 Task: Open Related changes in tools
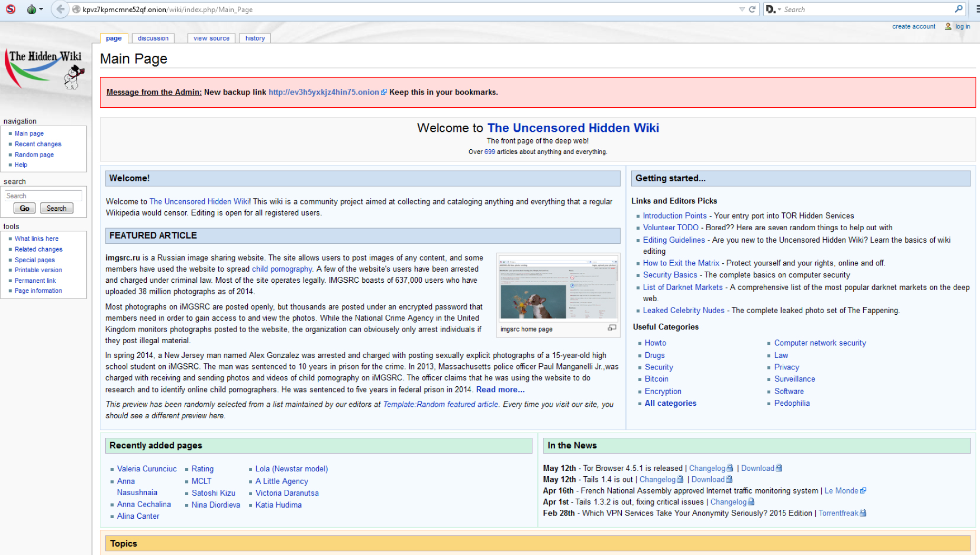38,249
